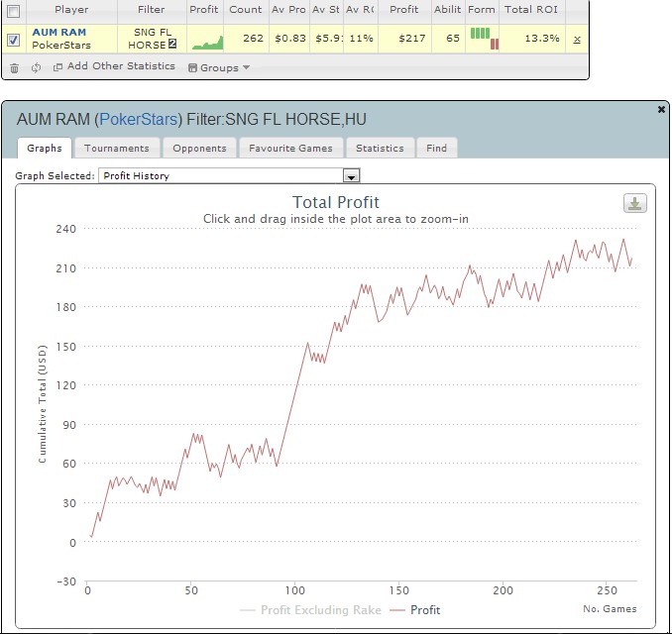Expand the Groups dropdown menu
The height and width of the screenshot is (634, 672).
[218, 67]
